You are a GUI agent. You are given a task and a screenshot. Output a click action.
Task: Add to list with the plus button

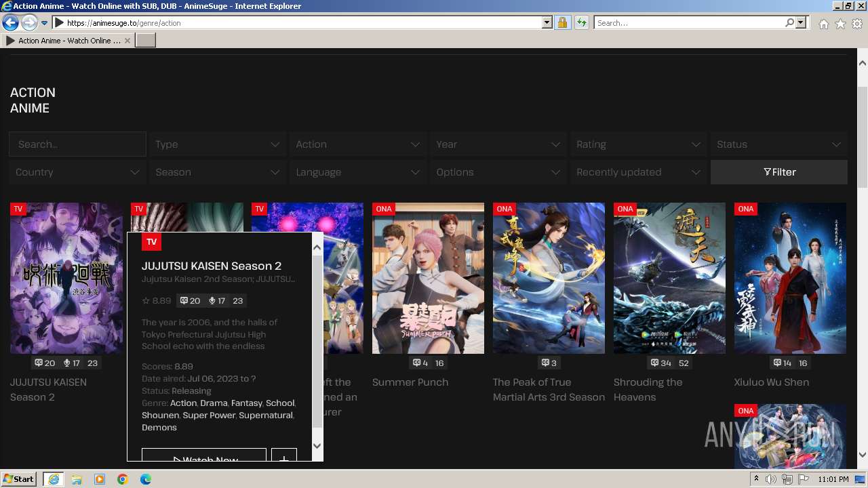(284, 455)
